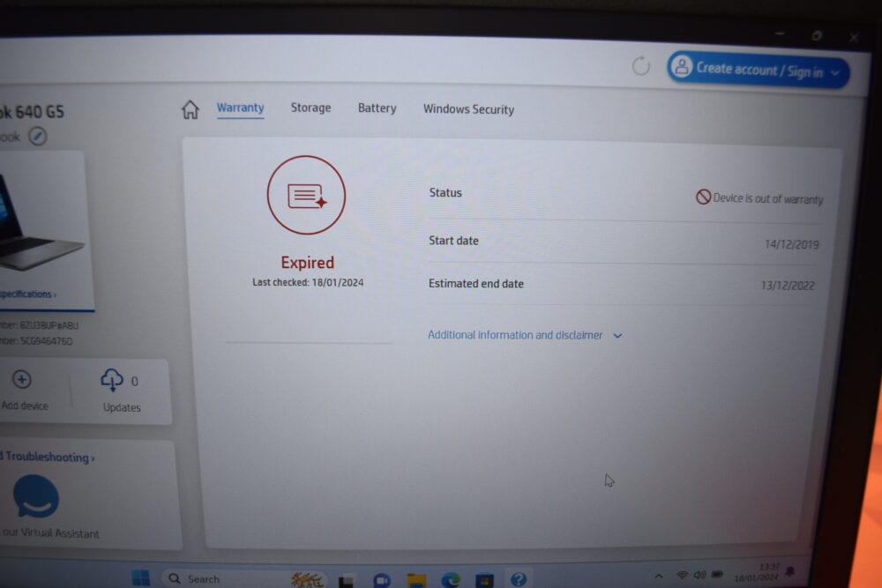Open the Updates cloud download icon
Screen dimensions: 882x588
point(112,380)
